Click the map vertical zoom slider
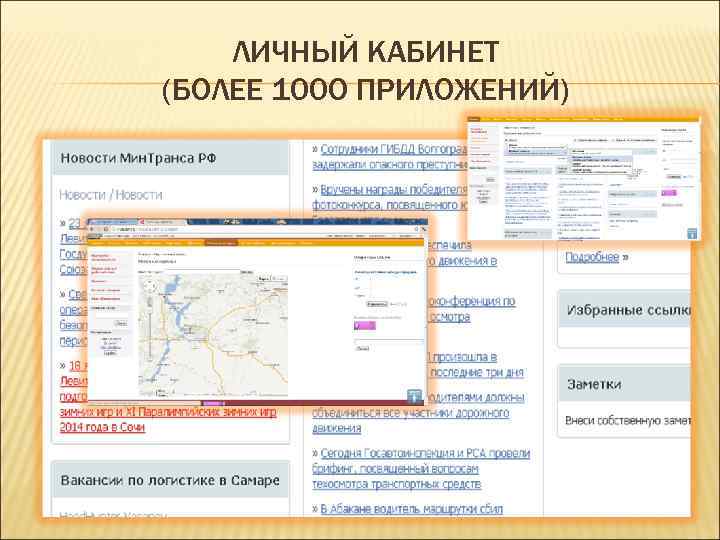The width and height of the screenshot is (720, 540). click(150, 328)
